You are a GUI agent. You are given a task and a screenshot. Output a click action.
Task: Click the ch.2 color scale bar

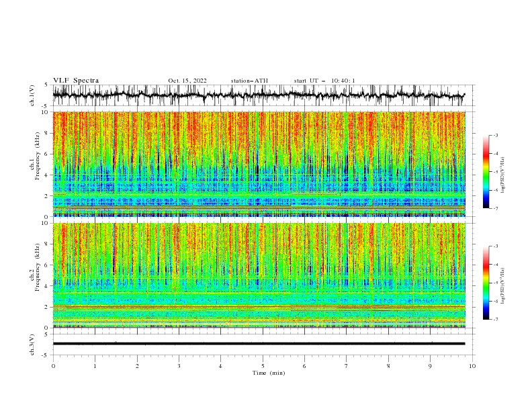[486, 283]
